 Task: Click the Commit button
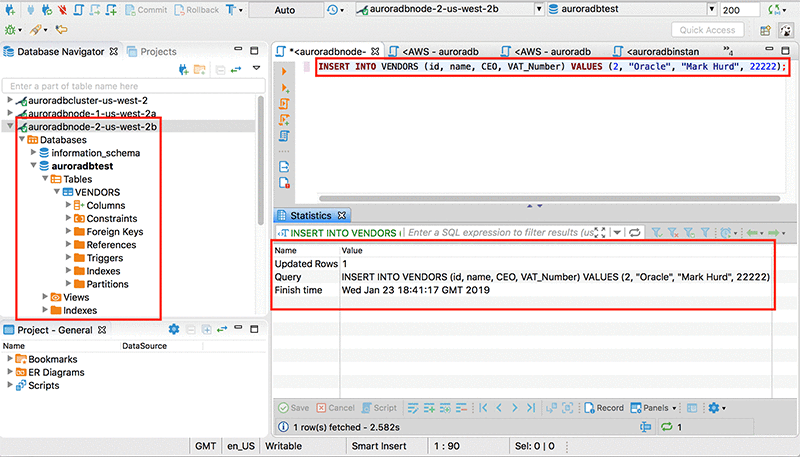tap(146, 10)
